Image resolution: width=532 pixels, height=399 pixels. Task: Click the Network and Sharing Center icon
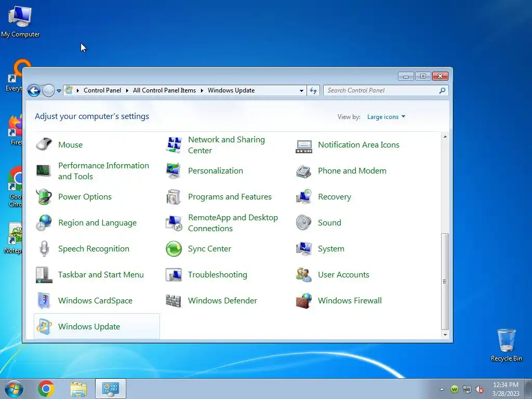coord(174,144)
